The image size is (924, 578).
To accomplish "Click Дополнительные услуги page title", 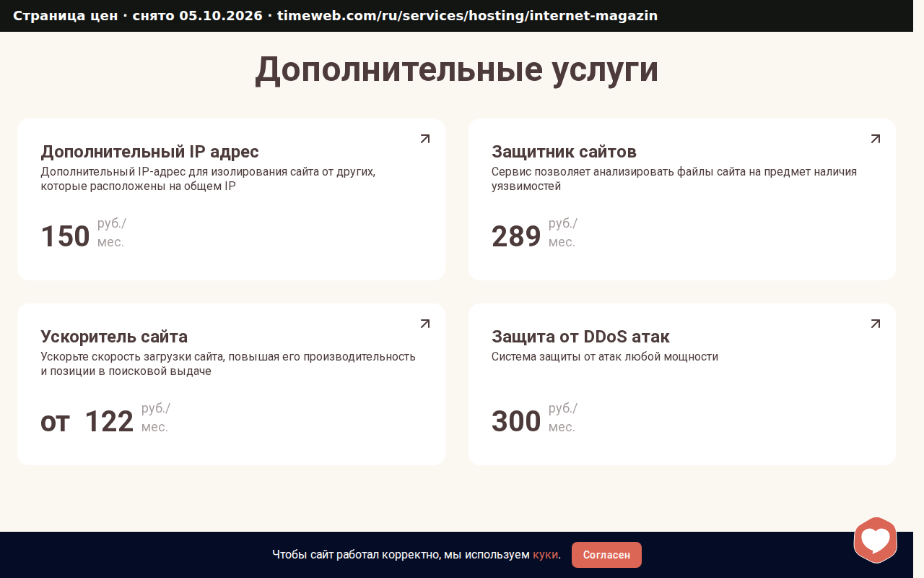I will (457, 70).
